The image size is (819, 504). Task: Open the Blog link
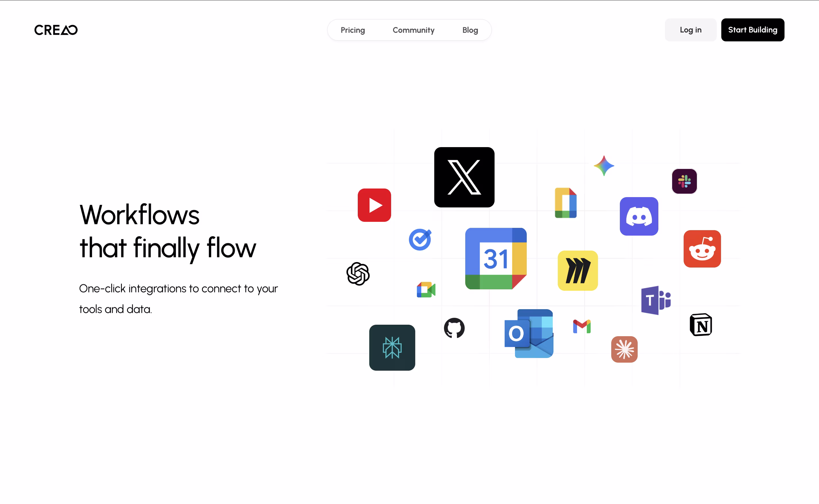(x=470, y=30)
